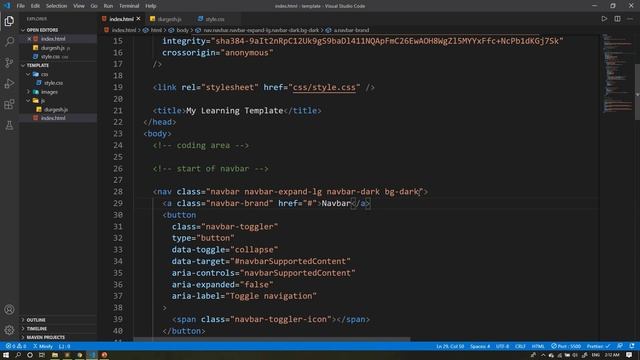Switch to the style.css editor tab
This screenshot has width=640, height=360.
(x=215, y=19)
